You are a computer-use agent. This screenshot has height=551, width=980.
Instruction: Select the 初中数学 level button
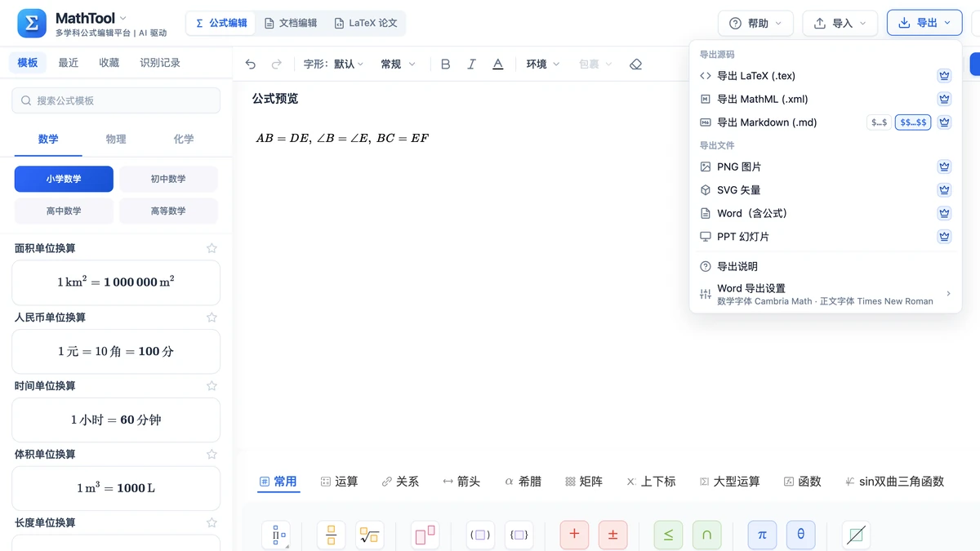coord(168,179)
